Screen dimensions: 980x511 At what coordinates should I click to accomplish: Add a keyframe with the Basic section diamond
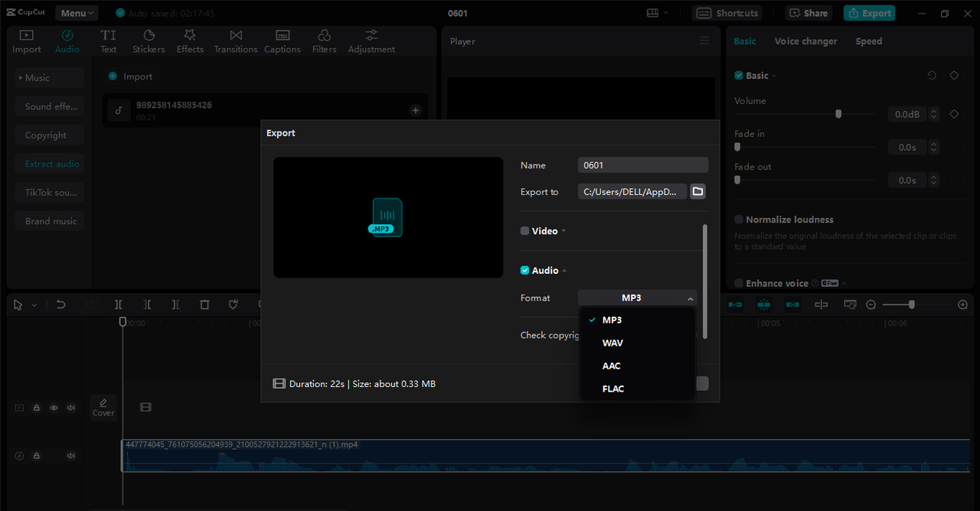954,75
